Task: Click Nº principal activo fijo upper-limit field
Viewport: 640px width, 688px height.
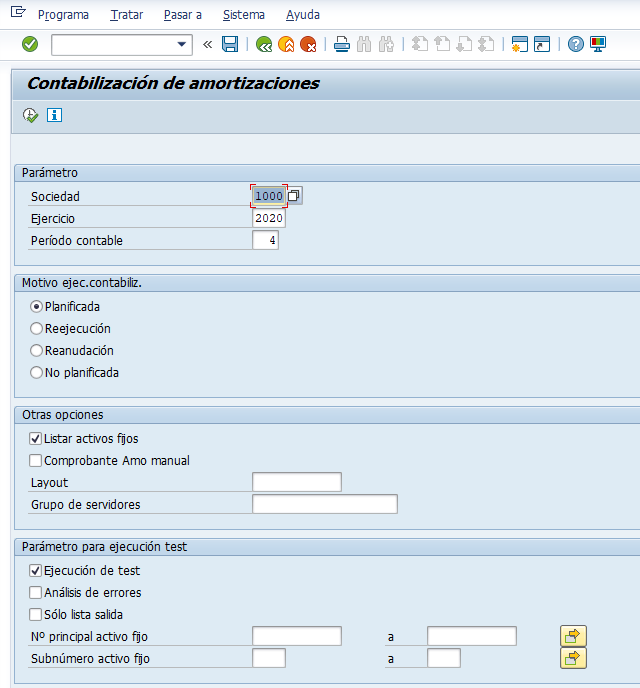Action: tap(472, 636)
